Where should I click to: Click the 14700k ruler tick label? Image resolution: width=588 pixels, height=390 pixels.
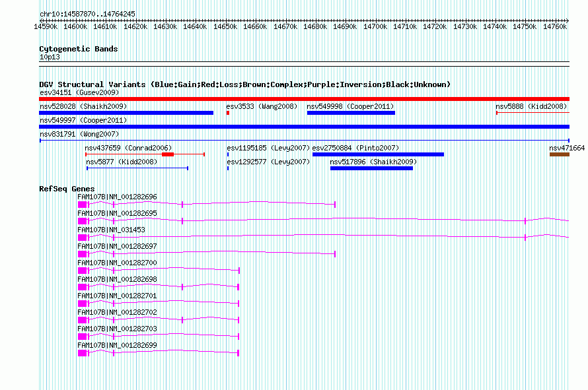[x=375, y=26]
